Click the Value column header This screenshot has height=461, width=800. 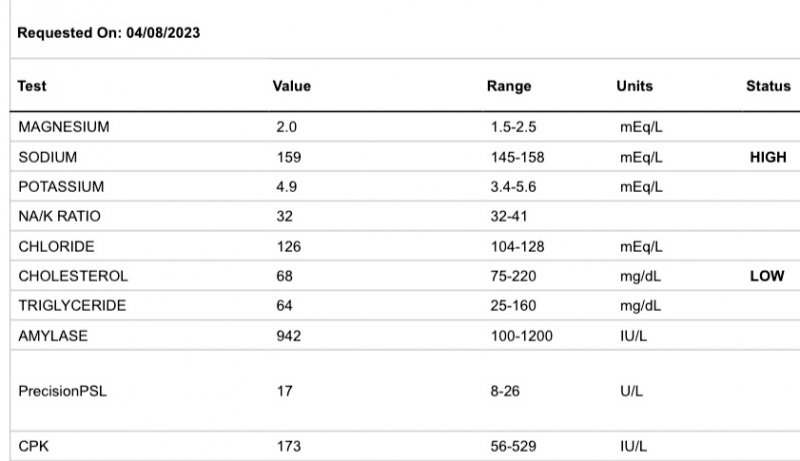(x=291, y=86)
